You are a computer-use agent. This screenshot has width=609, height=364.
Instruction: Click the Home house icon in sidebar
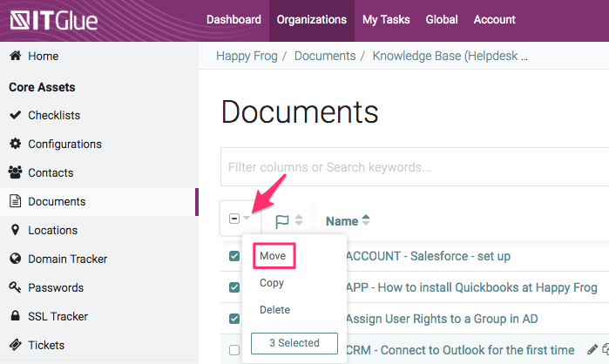pos(15,56)
